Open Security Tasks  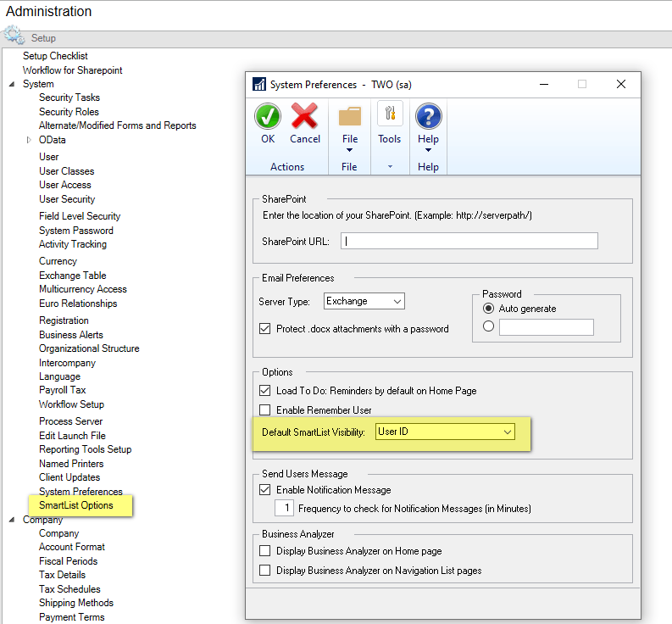(x=69, y=97)
